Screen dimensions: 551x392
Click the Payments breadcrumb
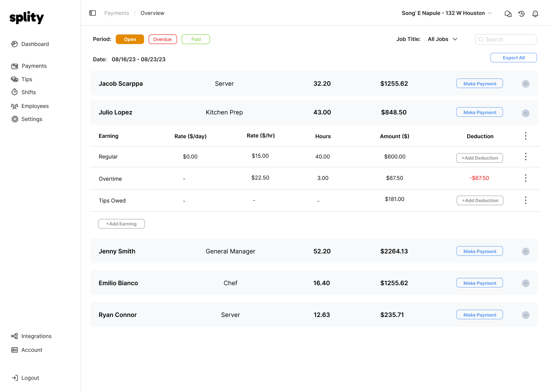(x=117, y=13)
